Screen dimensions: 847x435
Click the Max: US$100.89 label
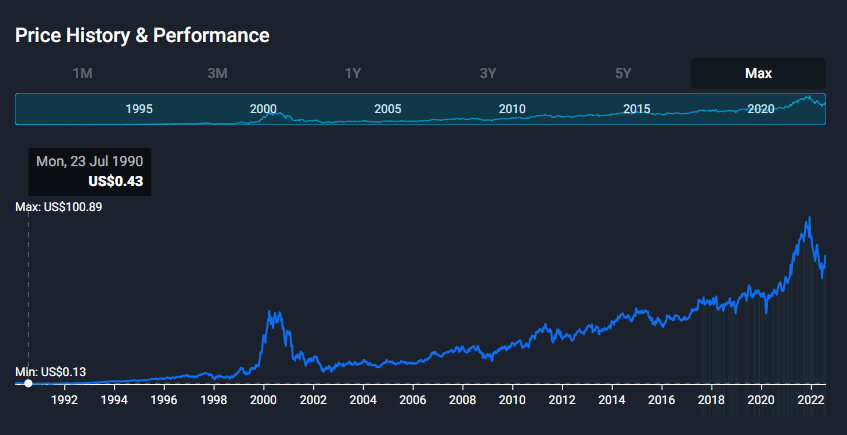pyautogui.click(x=59, y=207)
